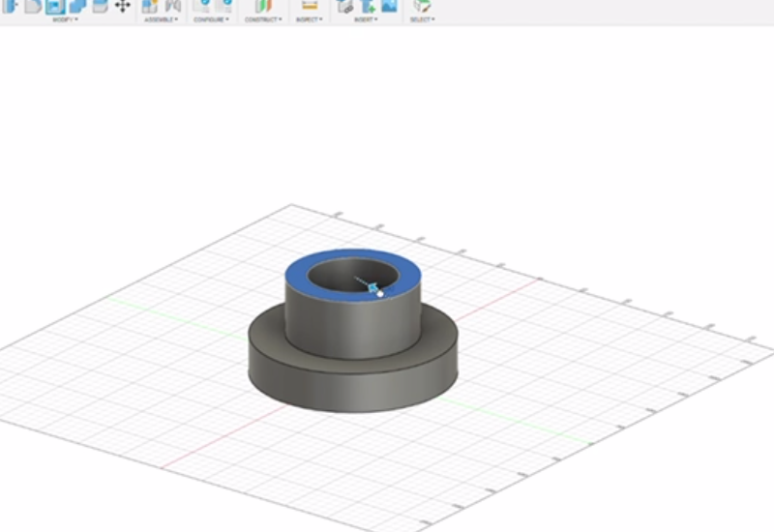Click the highlighted Shell tool in Modify
The height and width of the screenshot is (532, 774).
coord(55,7)
